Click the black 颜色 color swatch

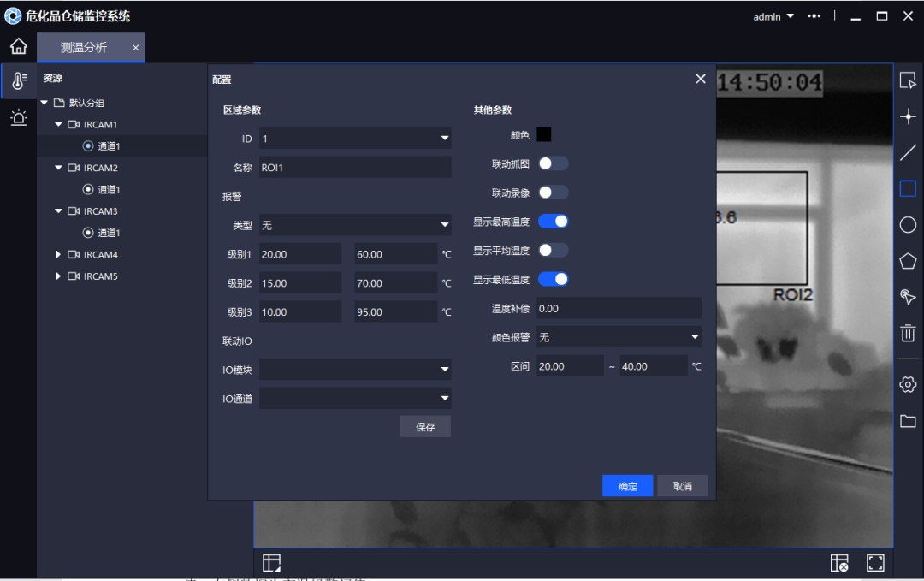(543, 134)
